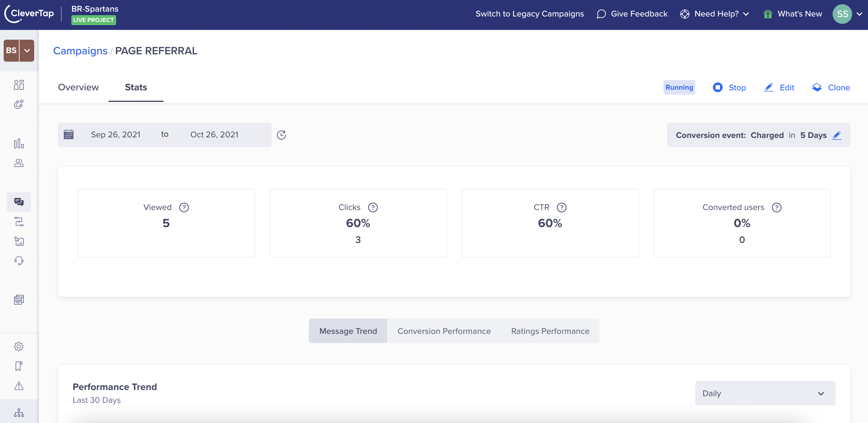868x423 pixels.
Task: Open Settings gear in sidebar
Action: [19, 346]
